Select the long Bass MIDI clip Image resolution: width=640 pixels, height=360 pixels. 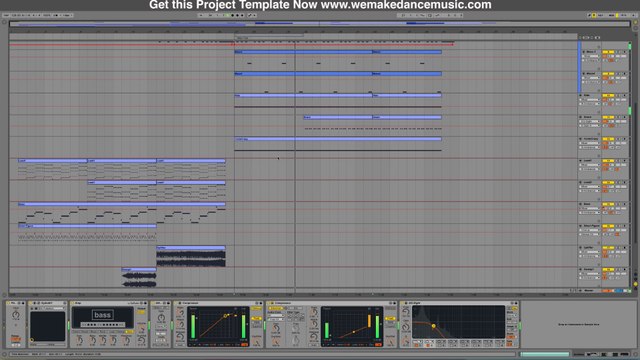click(122, 204)
